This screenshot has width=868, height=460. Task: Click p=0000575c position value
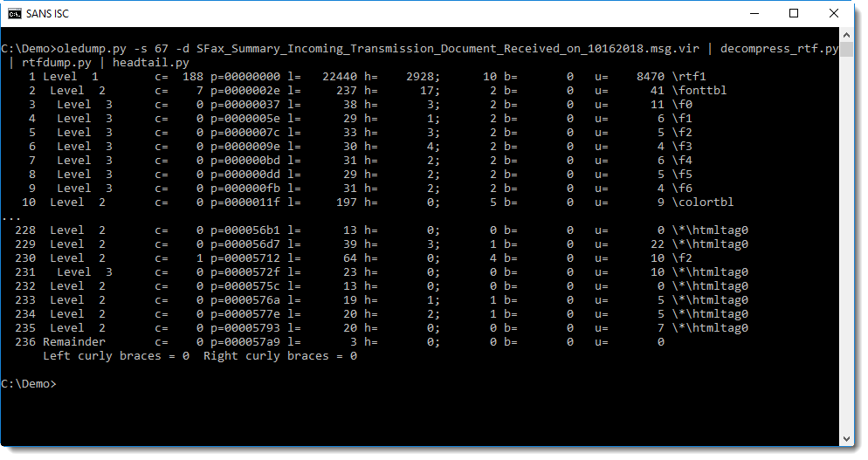point(245,285)
